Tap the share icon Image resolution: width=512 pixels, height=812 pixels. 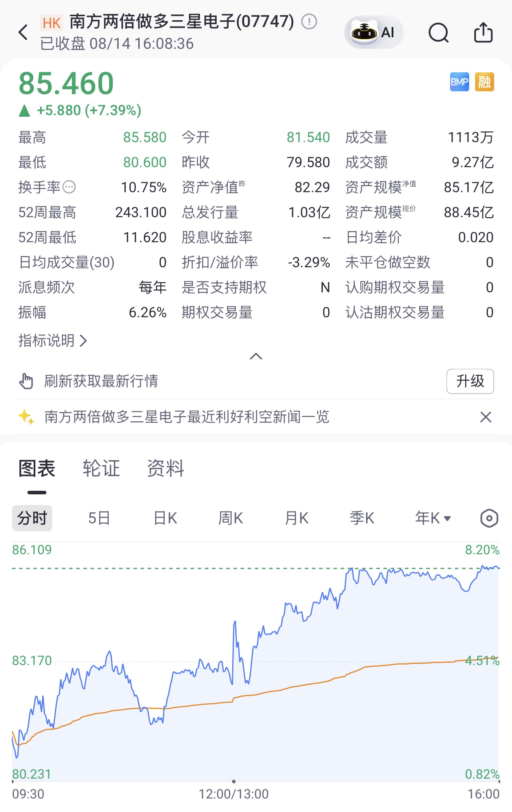pyautogui.click(x=483, y=32)
